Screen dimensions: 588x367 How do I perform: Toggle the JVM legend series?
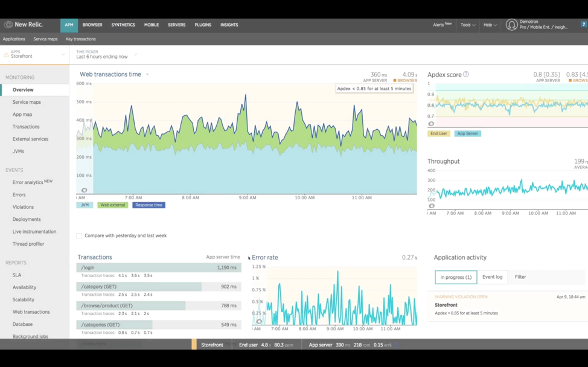(x=85, y=205)
